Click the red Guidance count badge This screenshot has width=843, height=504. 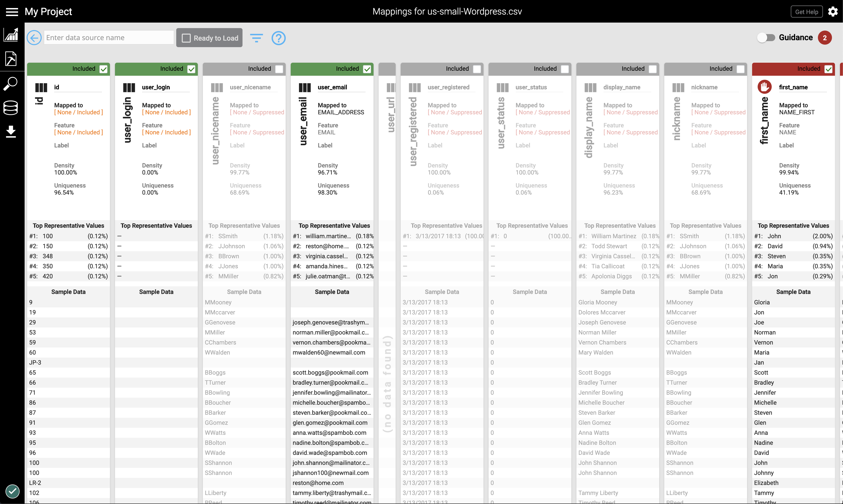coord(825,38)
